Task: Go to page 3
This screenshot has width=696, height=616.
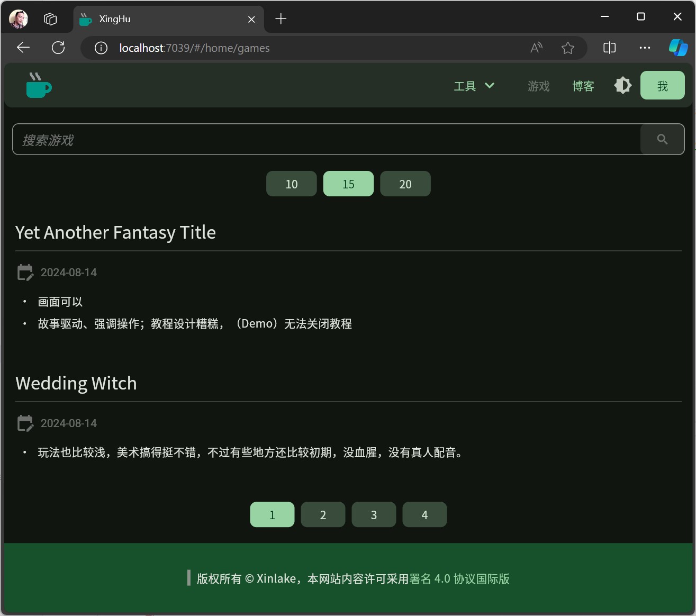Action: [374, 514]
